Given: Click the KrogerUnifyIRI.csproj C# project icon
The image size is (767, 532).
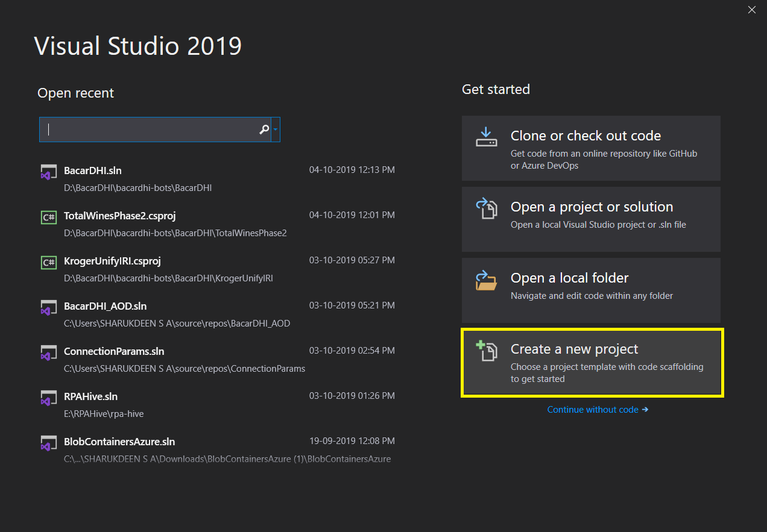Looking at the screenshot, I should pyautogui.click(x=48, y=262).
